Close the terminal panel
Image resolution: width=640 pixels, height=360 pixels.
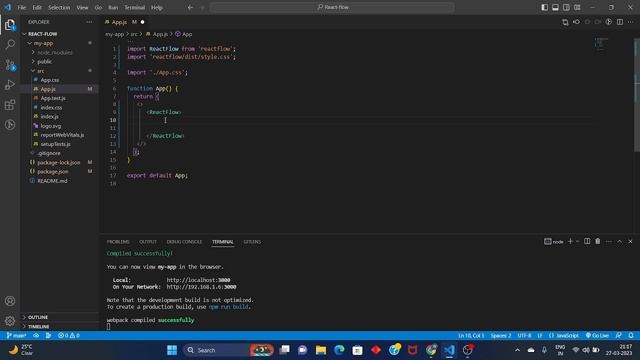coord(630,242)
